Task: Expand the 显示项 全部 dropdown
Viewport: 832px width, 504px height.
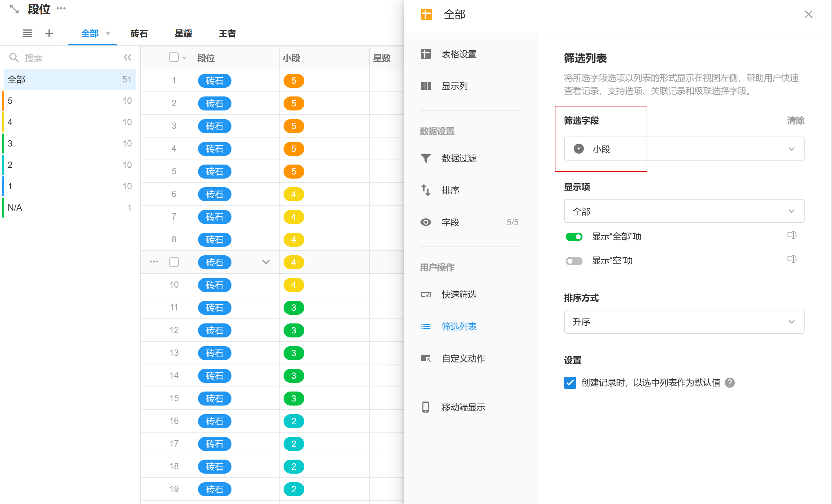Action: pyautogui.click(x=684, y=211)
